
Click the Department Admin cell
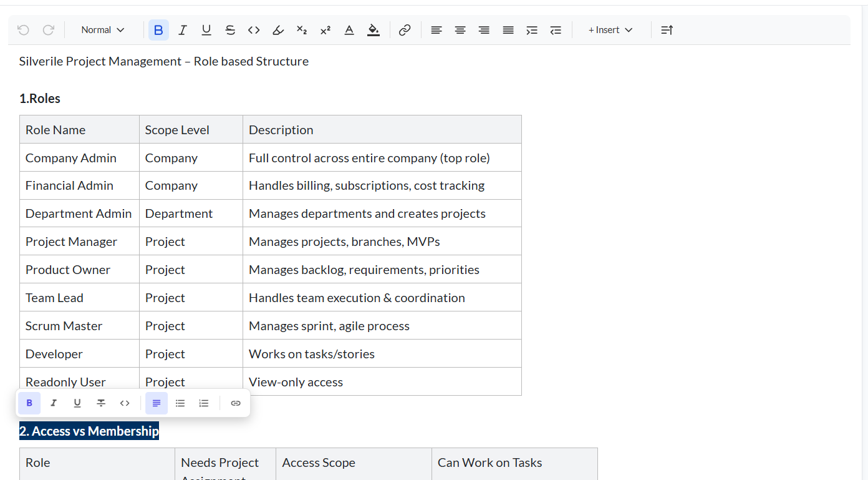pos(79,213)
